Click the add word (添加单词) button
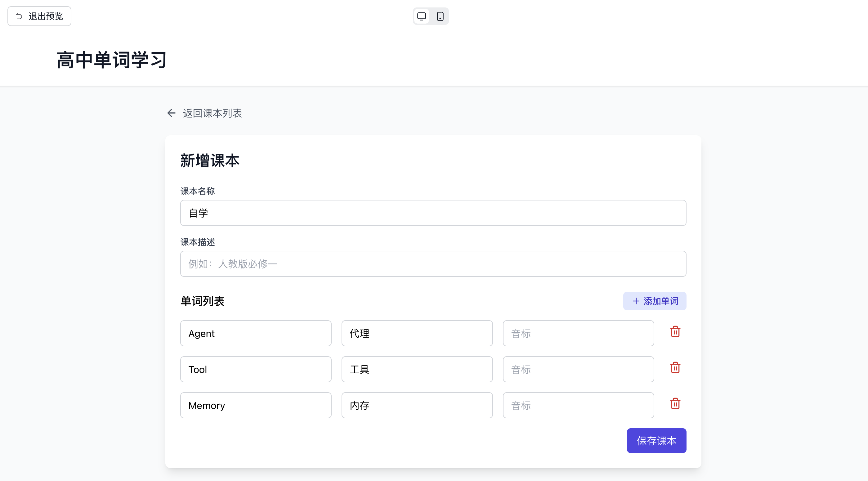868x481 pixels. click(x=654, y=301)
